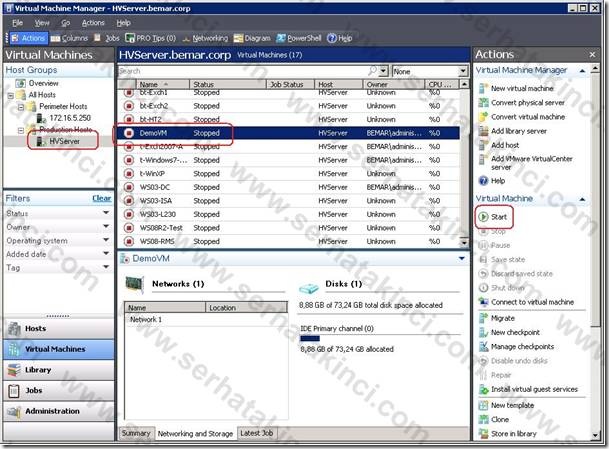Image resolution: width=609 pixels, height=449 pixels.
Task: Open the Hosts view button
Action: coord(59,329)
